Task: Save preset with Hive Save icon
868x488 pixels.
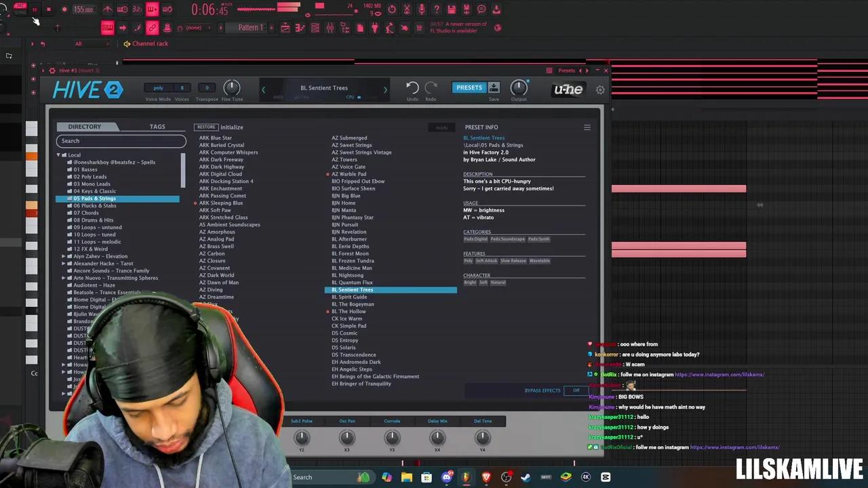Action: pyautogui.click(x=494, y=87)
